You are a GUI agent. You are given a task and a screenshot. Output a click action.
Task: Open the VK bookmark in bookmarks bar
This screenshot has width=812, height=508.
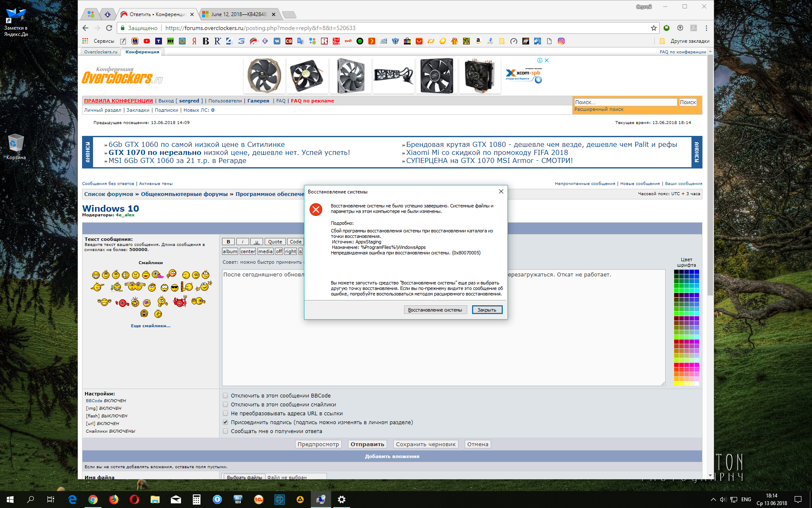coord(277,41)
